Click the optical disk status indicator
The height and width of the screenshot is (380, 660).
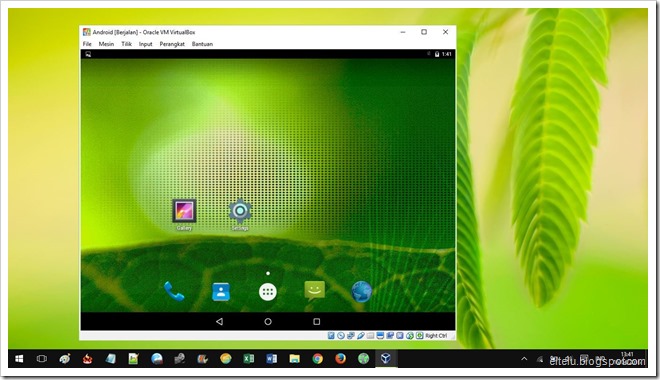[341, 335]
